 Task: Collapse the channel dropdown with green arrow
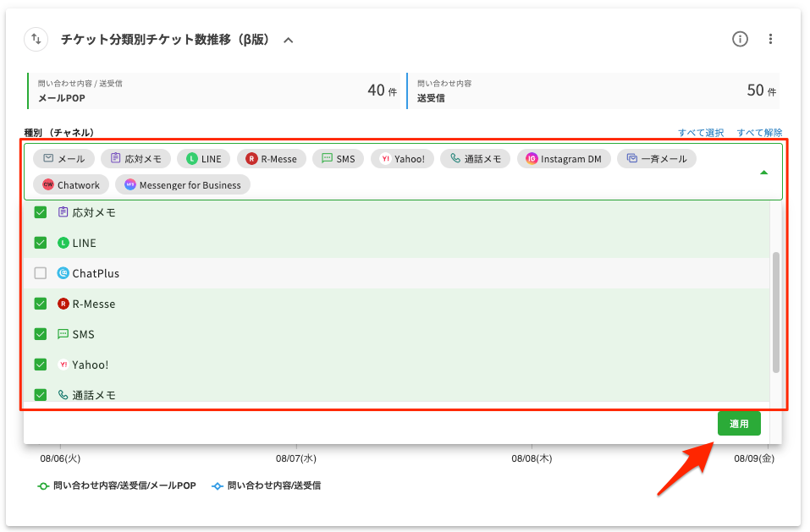[x=764, y=172]
